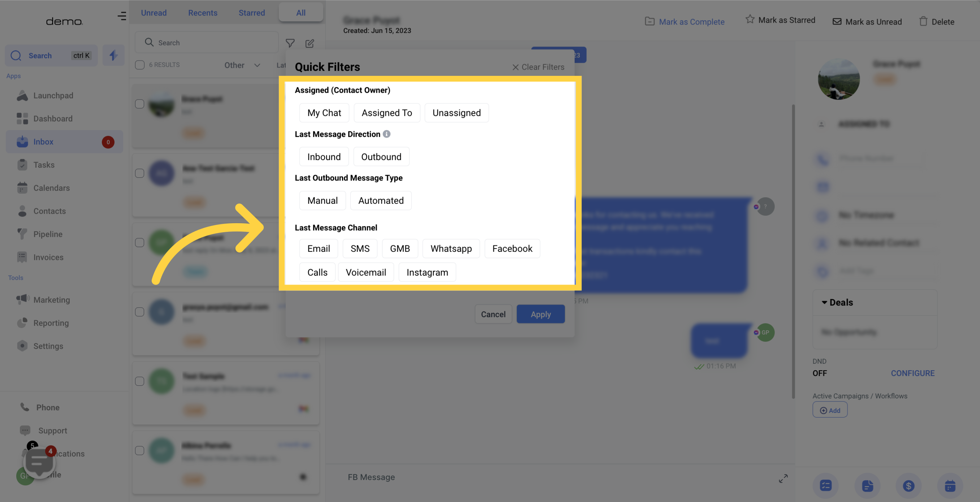Switch to the Unread tab
Image resolution: width=980 pixels, height=502 pixels.
coord(154,12)
